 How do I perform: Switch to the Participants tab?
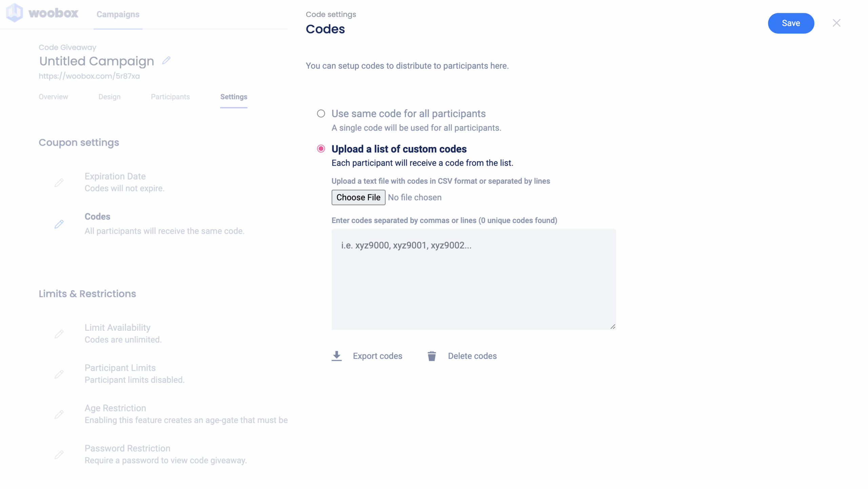tap(170, 97)
